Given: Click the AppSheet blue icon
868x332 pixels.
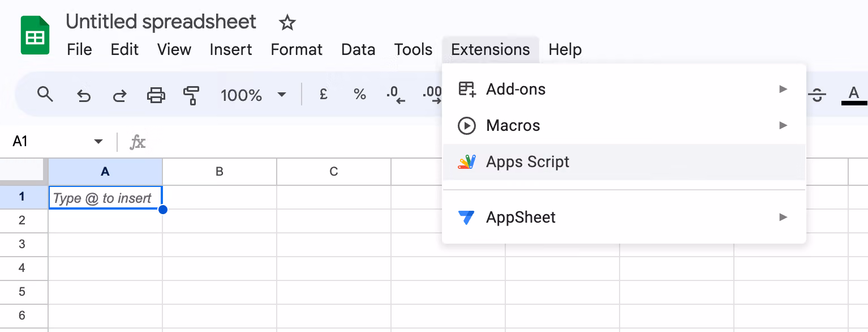Looking at the screenshot, I should (x=467, y=217).
